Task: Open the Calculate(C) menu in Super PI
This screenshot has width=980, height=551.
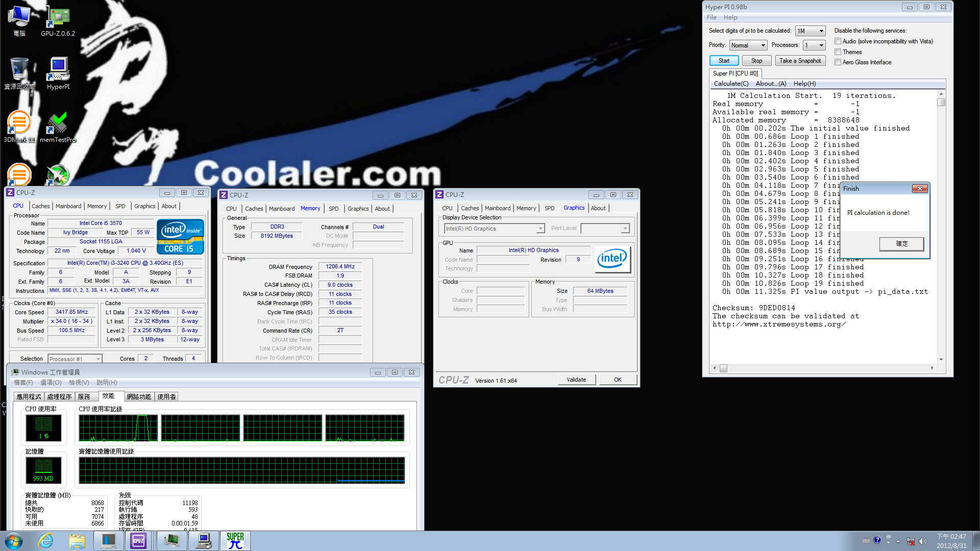Action: tap(731, 84)
